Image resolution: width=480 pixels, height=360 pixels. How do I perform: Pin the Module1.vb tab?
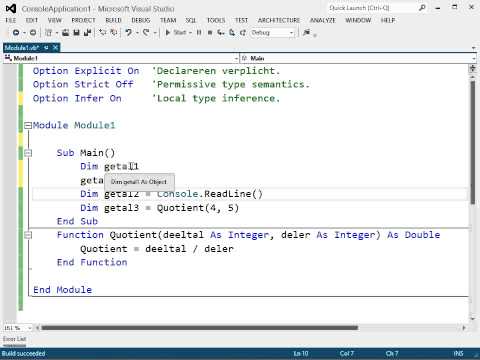(x=46, y=48)
